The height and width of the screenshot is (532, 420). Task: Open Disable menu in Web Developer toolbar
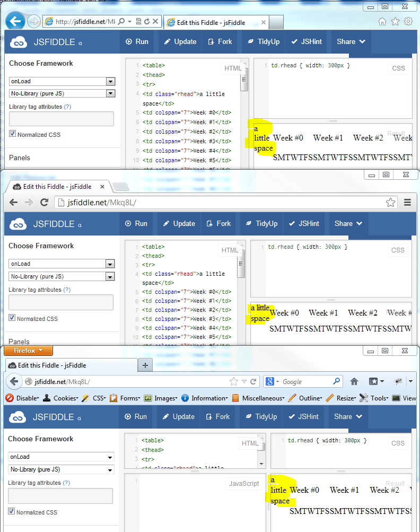(x=23, y=398)
